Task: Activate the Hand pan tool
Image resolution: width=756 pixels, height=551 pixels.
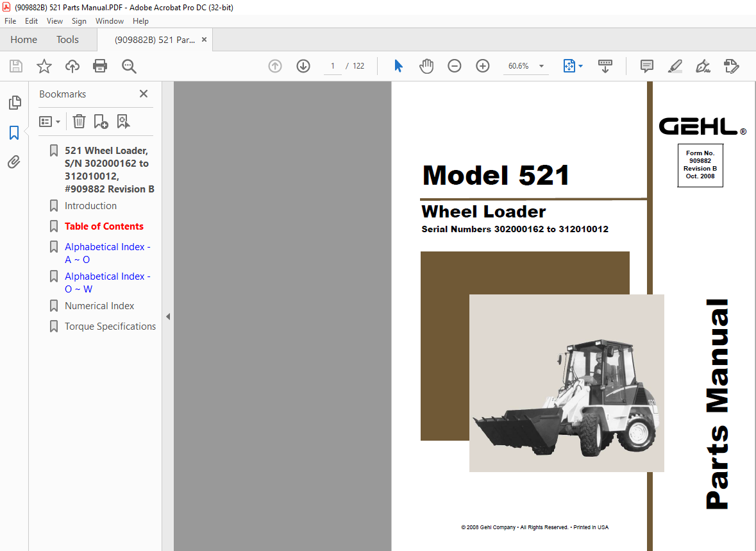Action: click(x=426, y=66)
